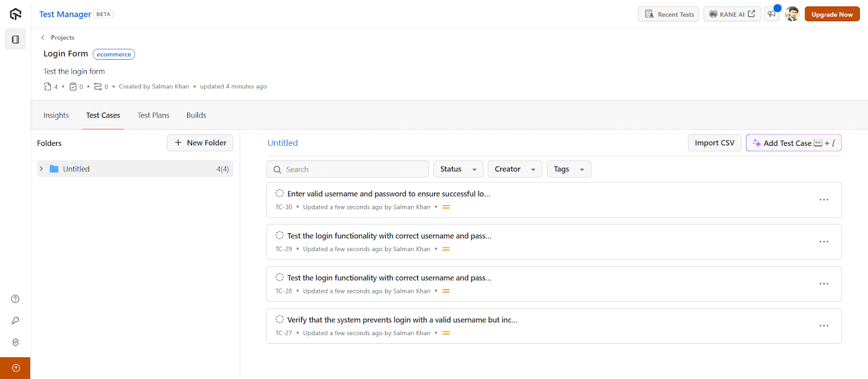Click the medium priority icon on TC-28
Viewport: 868px width, 379px height.
(446, 291)
